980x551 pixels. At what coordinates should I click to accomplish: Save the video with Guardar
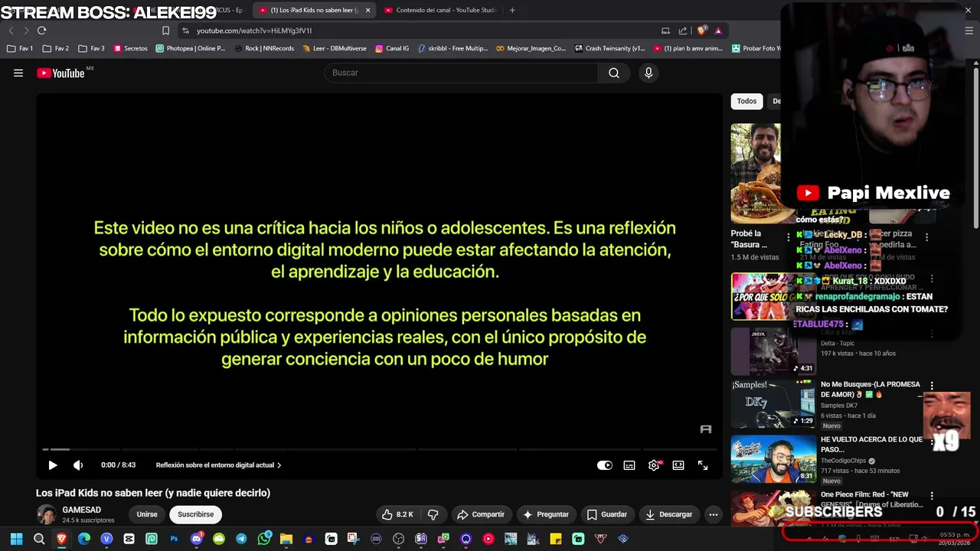[607, 514]
